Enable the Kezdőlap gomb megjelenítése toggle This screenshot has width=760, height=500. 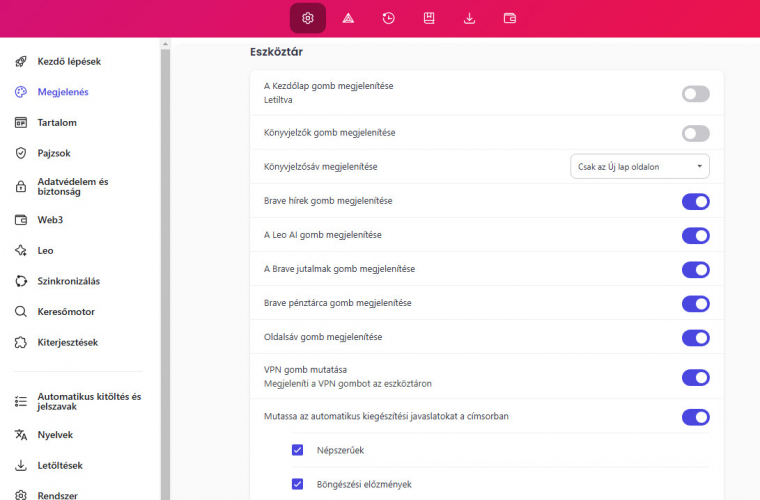pyautogui.click(x=696, y=94)
